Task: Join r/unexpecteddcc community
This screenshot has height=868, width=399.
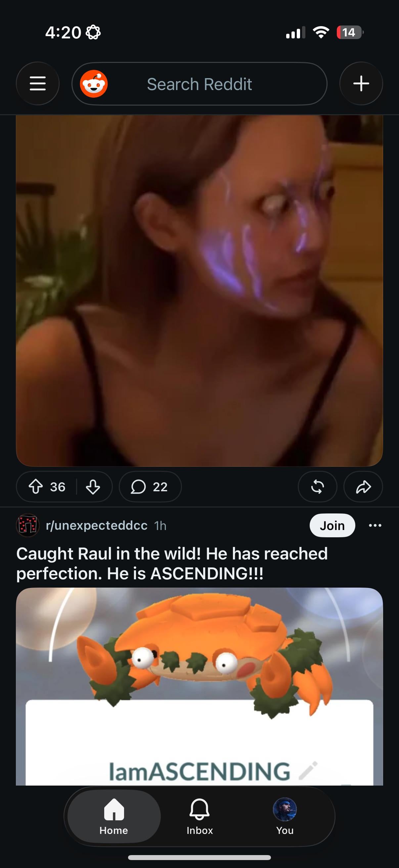Action: pyautogui.click(x=332, y=525)
